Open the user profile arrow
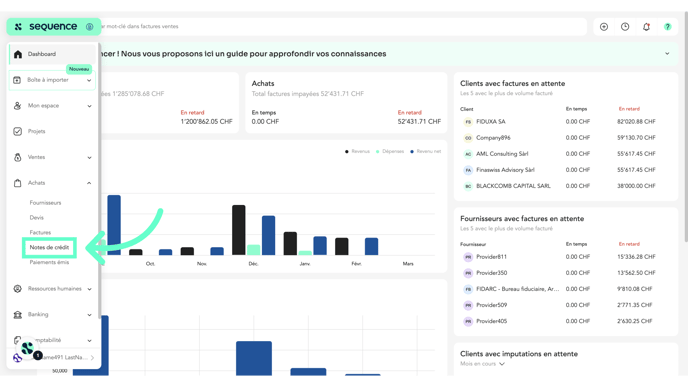Image resolution: width=688 pixels, height=387 pixels. [x=92, y=358]
